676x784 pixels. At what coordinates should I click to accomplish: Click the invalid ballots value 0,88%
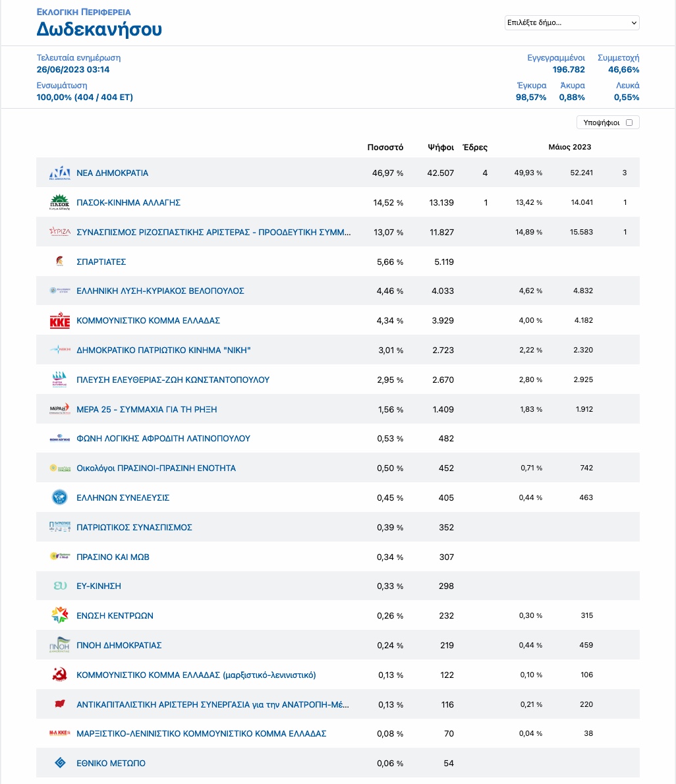(x=572, y=97)
